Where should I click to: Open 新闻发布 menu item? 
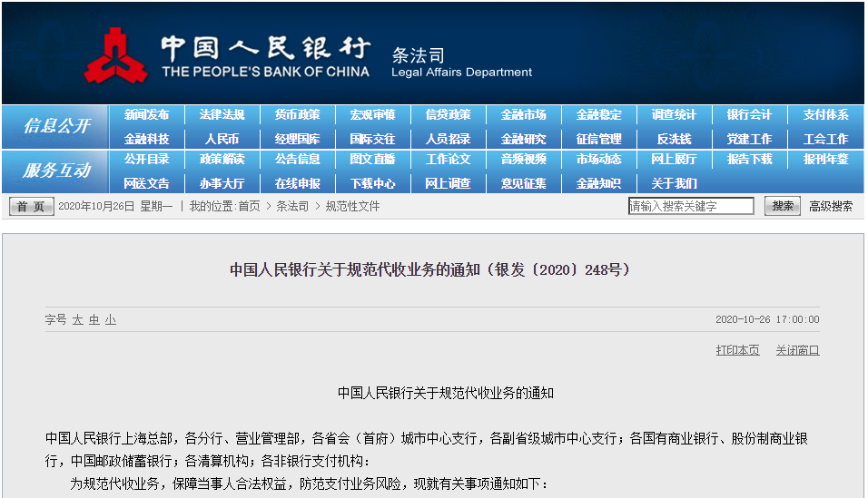pyautogui.click(x=146, y=114)
